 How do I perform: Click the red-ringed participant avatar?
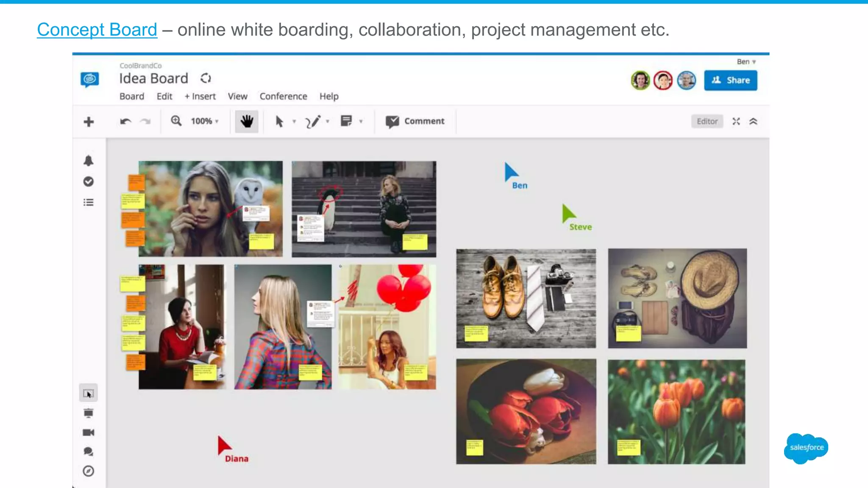[663, 80]
